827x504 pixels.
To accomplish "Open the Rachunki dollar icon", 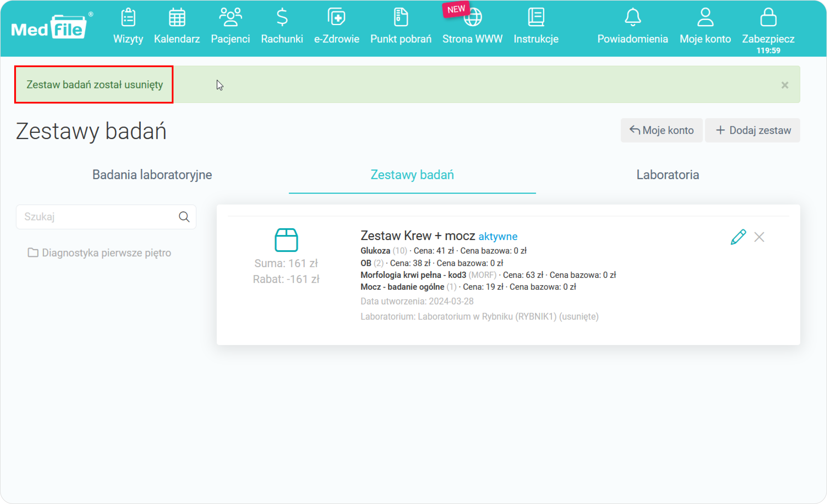I will 282,17.
